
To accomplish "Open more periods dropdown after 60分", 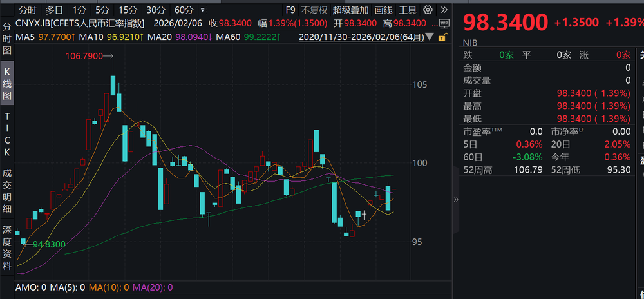I will click(202, 10).
